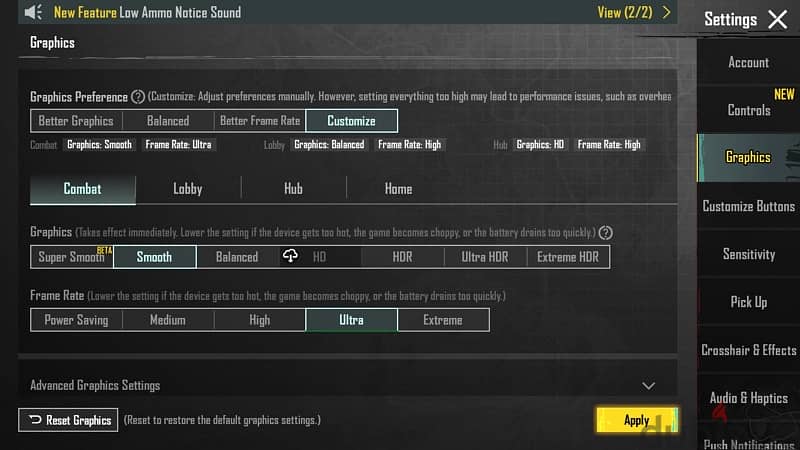800x450 pixels.
Task: Open Sensitivity settings in sidebar
Action: coord(748,254)
